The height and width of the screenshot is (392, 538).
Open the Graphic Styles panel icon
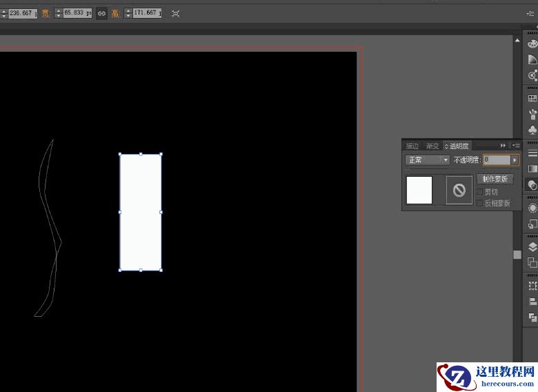[532, 224]
